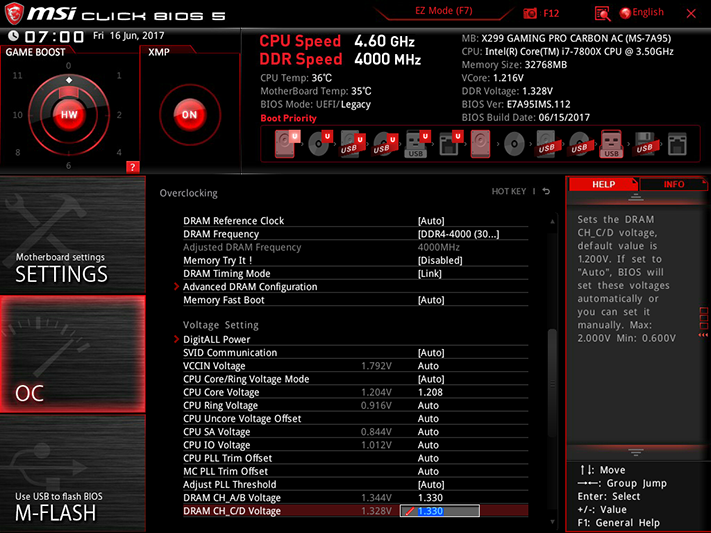This screenshot has height=533, width=711.
Task: Toggle the GAME BOOST HW knob
Action: point(69,114)
